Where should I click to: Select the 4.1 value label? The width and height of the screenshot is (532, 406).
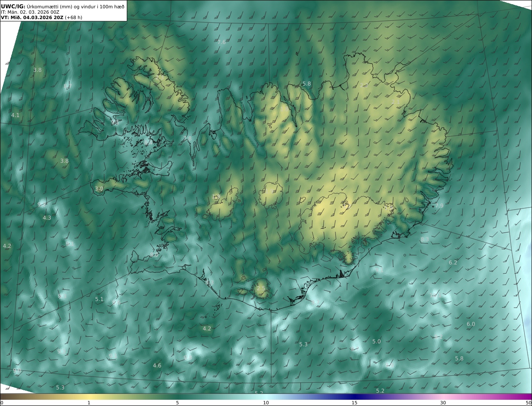15,115
